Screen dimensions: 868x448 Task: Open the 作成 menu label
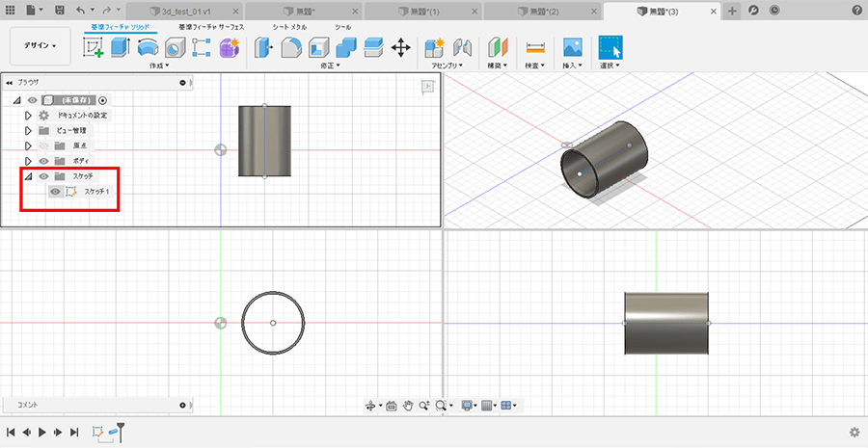[x=158, y=66]
